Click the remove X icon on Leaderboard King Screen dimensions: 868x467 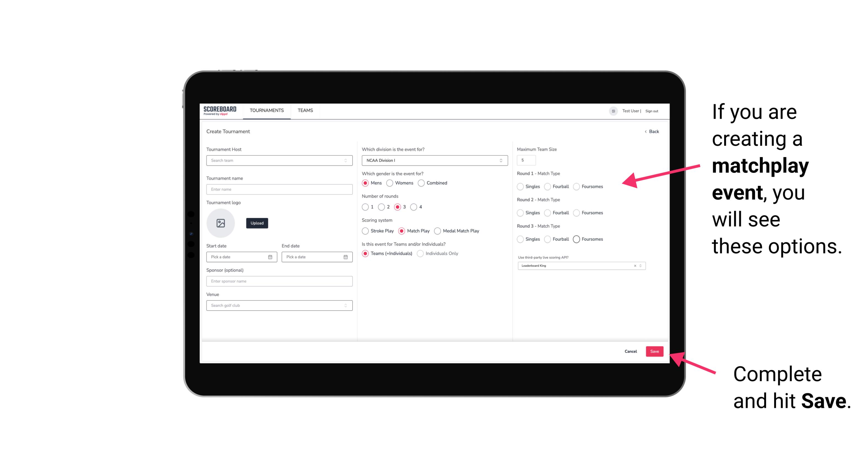(x=634, y=265)
